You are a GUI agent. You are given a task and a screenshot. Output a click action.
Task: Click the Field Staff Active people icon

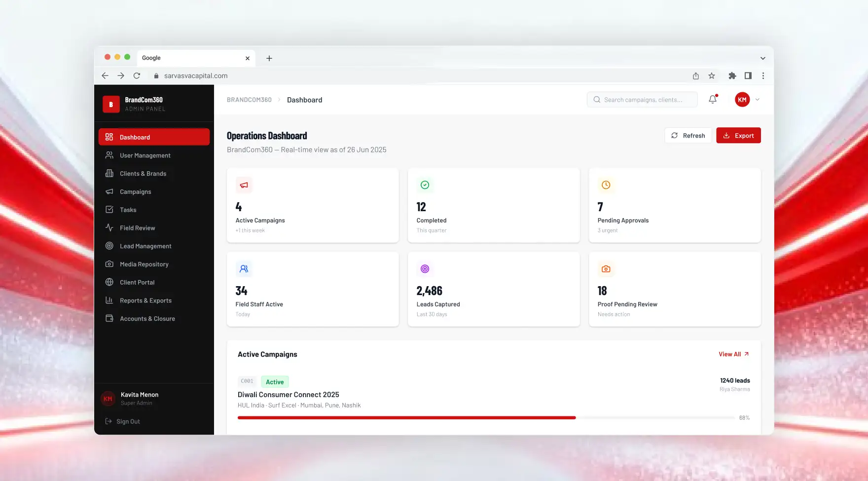click(244, 269)
